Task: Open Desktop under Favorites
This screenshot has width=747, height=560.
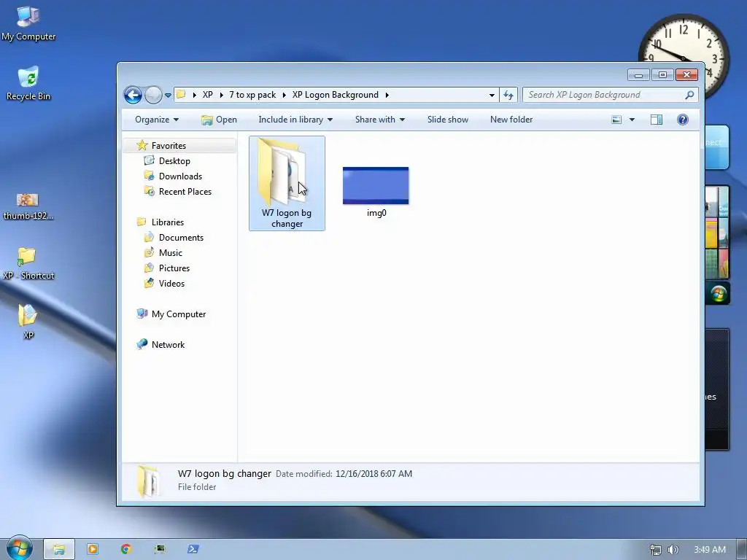Action: (x=174, y=161)
